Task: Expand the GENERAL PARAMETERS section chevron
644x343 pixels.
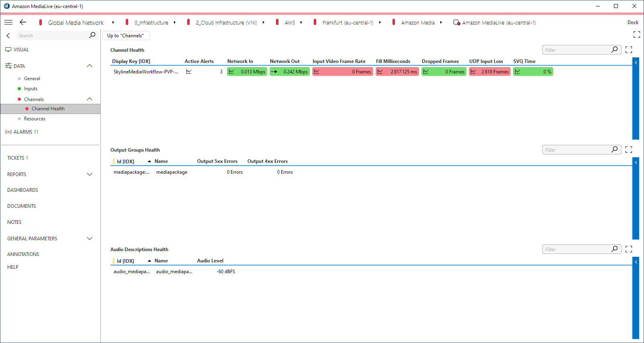Action: click(x=90, y=238)
